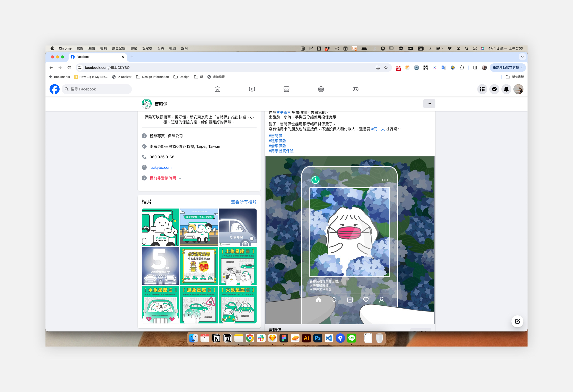Visit the luckybo.com website link

(161, 168)
